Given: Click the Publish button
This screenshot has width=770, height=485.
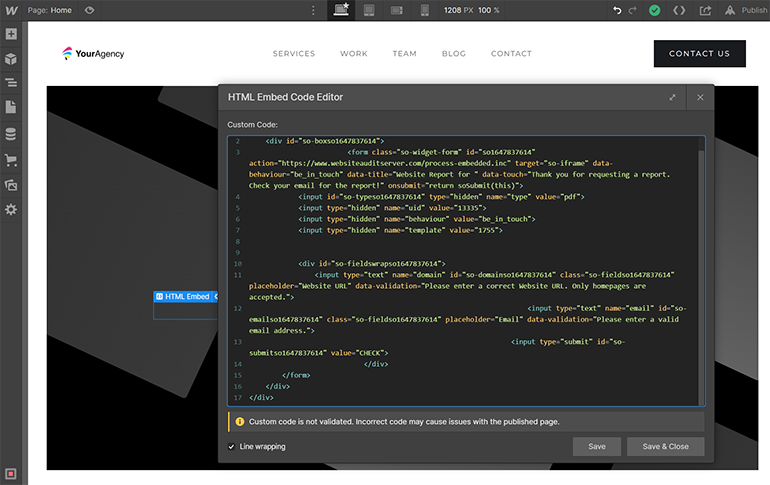Looking at the screenshot, I should coord(746,10).
